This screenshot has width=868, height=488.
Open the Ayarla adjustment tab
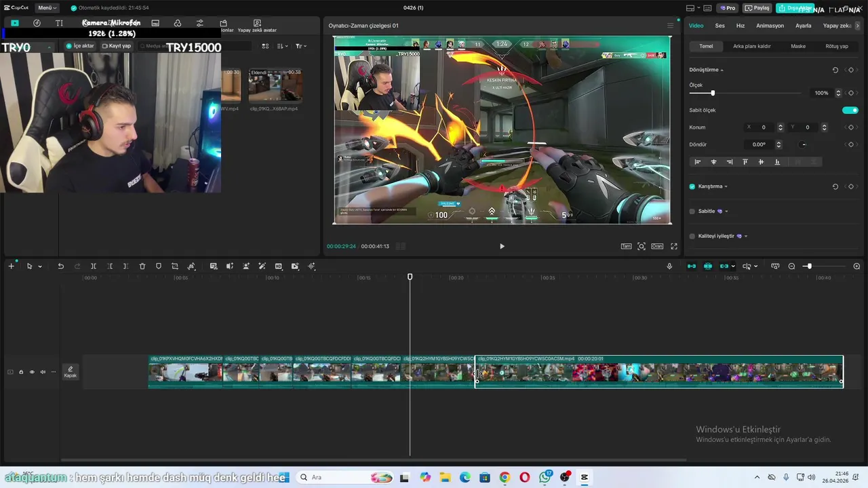[803, 26]
